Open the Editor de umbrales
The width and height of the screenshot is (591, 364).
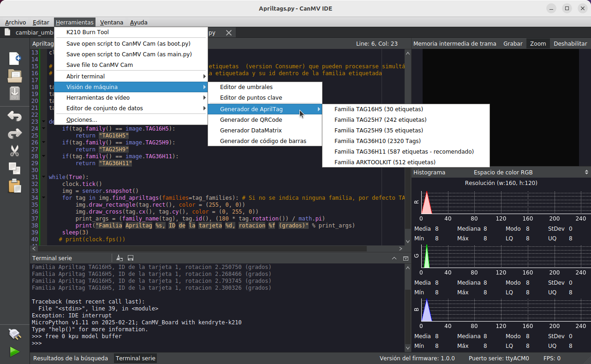click(265, 87)
